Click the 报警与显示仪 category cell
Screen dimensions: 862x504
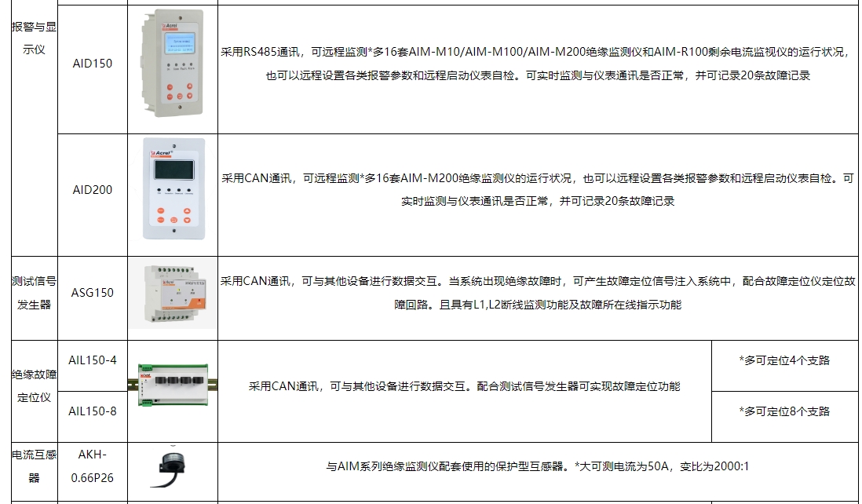[x=34, y=37]
